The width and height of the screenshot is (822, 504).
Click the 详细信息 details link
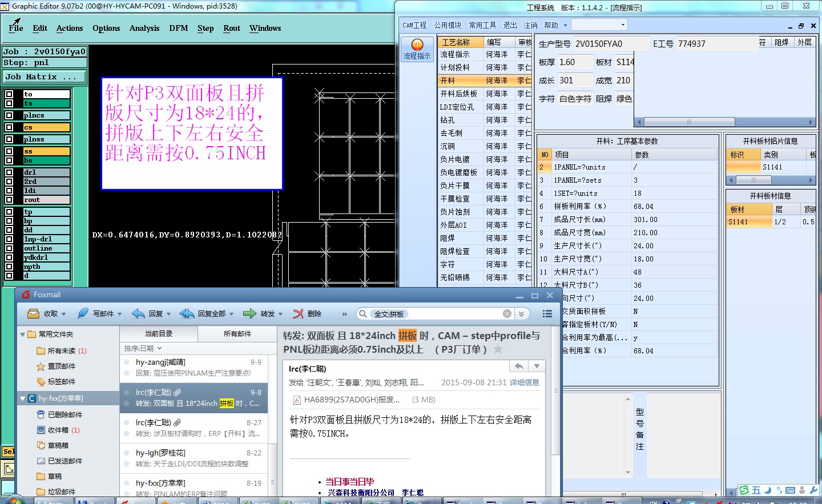click(525, 382)
